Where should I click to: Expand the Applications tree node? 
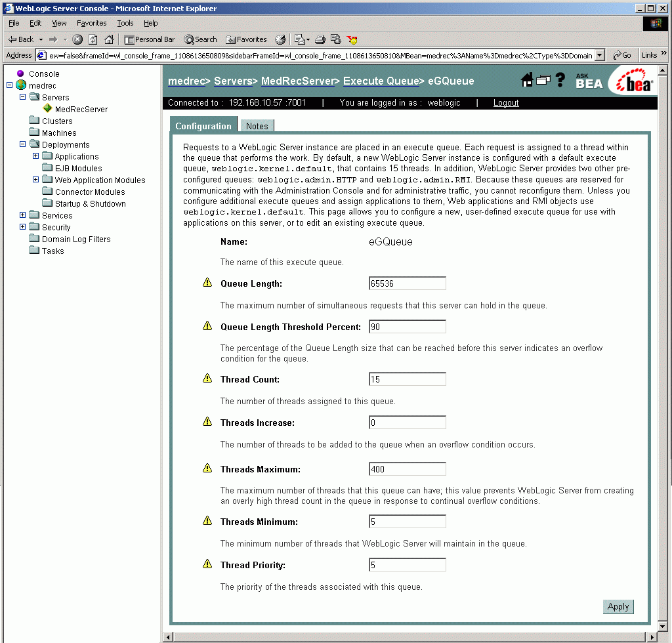tap(36, 156)
